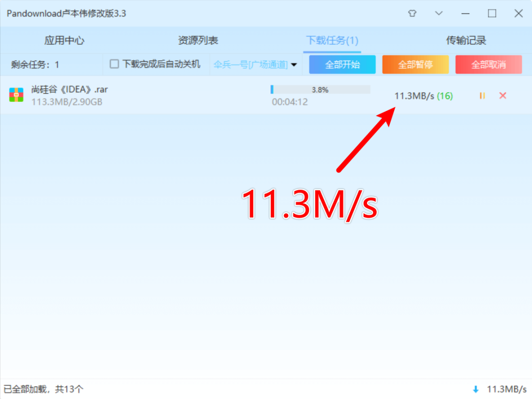Switch to 资源列表 tab
Screen dimensions: 532x399
[x=198, y=40]
